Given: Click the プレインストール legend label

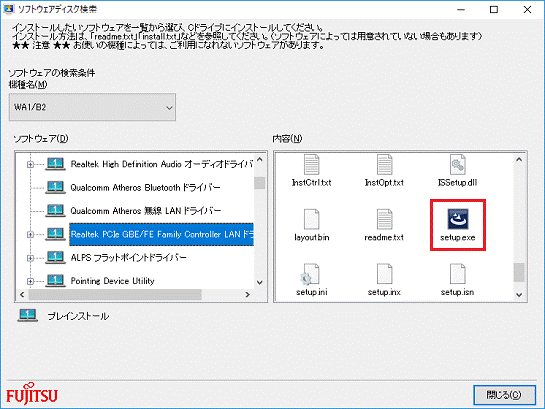Looking at the screenshot, I should [x=78, y=316].
